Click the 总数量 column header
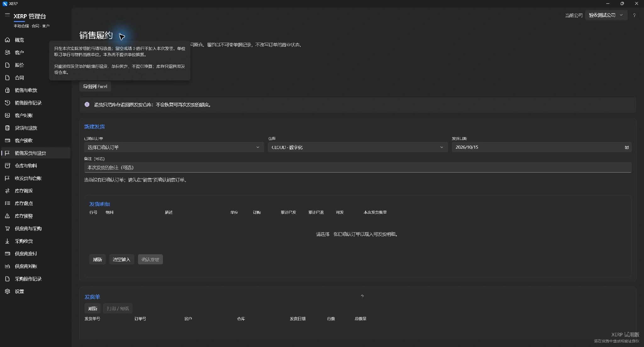 tap(360, 318)
